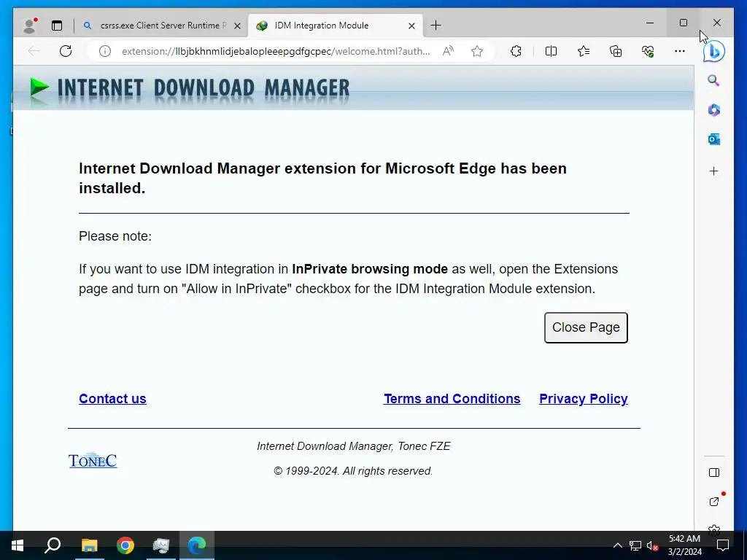
Task: Focus the extension URL address bar
Action: click(275, 51)
